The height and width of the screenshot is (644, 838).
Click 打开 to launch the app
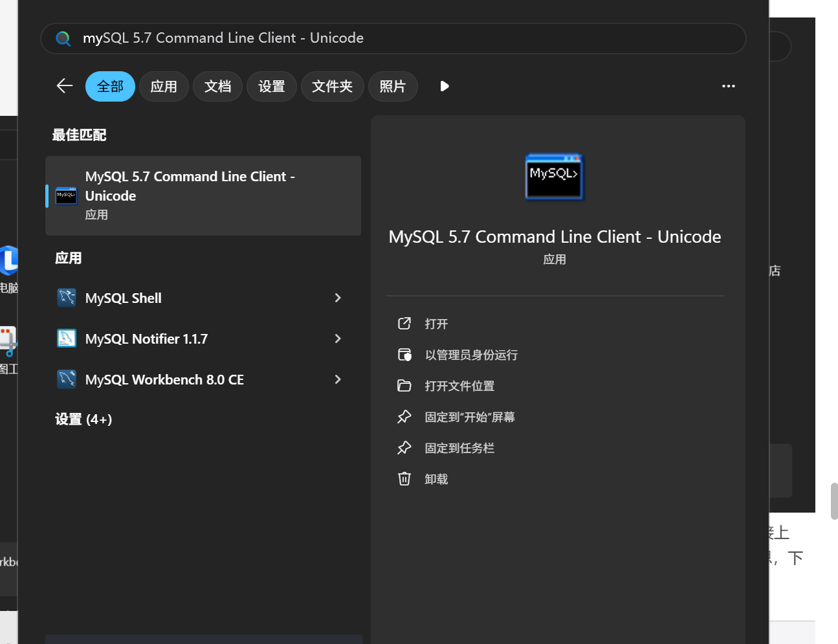click(x=436, y=324)
